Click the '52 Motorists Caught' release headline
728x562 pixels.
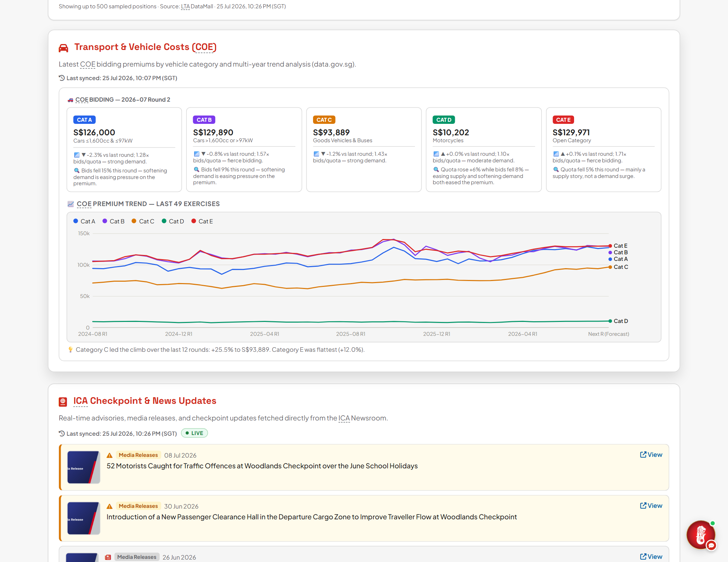point(262,466)
